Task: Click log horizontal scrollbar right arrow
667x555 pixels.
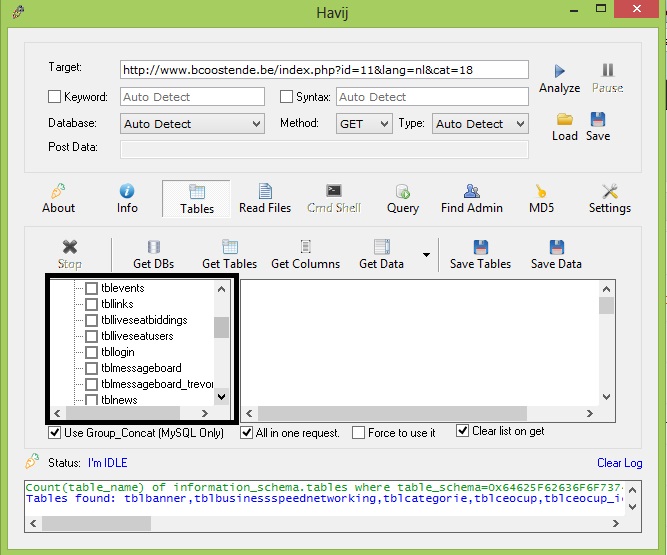Action: (x=616, y=524)
